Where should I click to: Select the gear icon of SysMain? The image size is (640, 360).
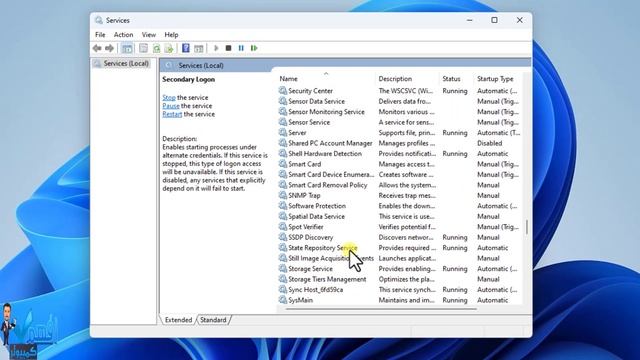pyautogui.click(x=282, y=300)
